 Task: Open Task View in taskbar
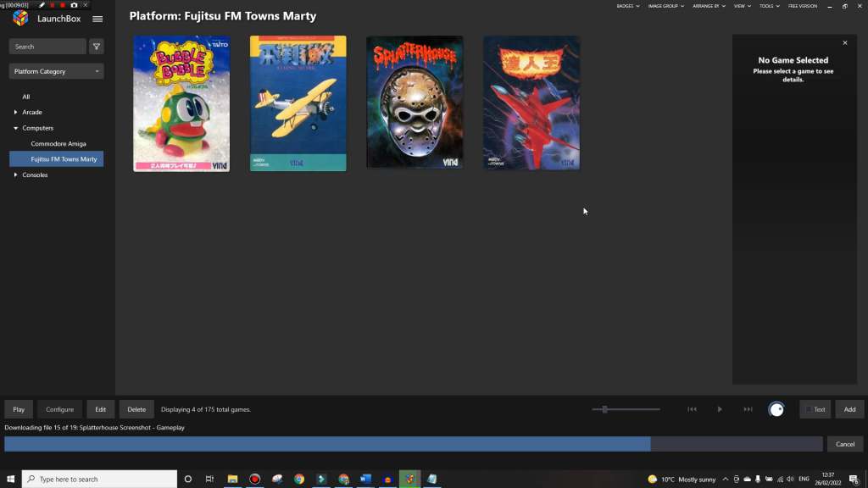[x=210, y=480]
